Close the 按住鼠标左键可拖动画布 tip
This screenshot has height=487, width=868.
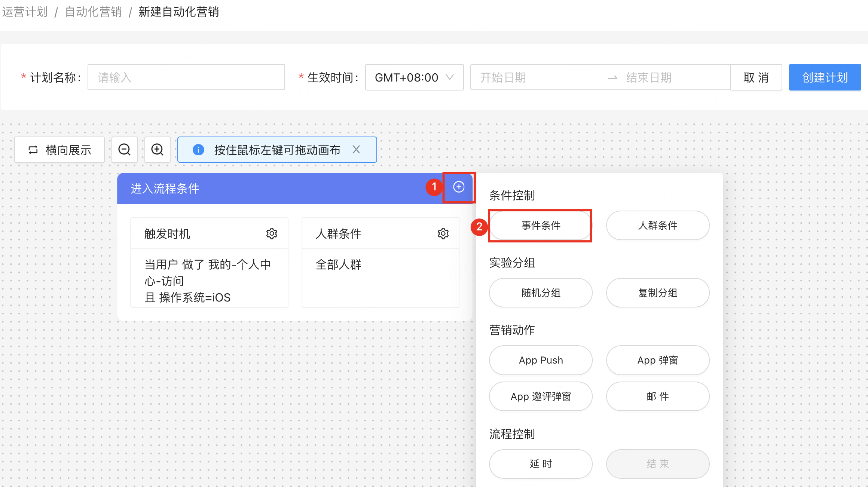coord(356,150)
